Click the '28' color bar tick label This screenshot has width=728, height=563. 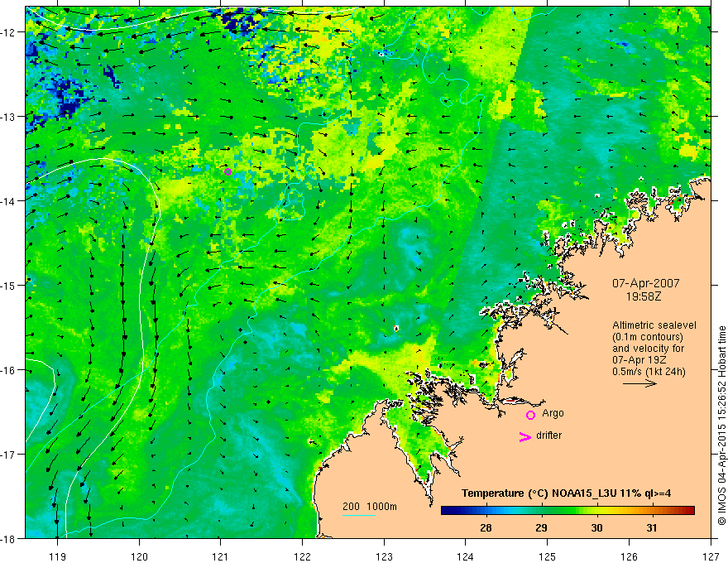[x=486, y=527]
